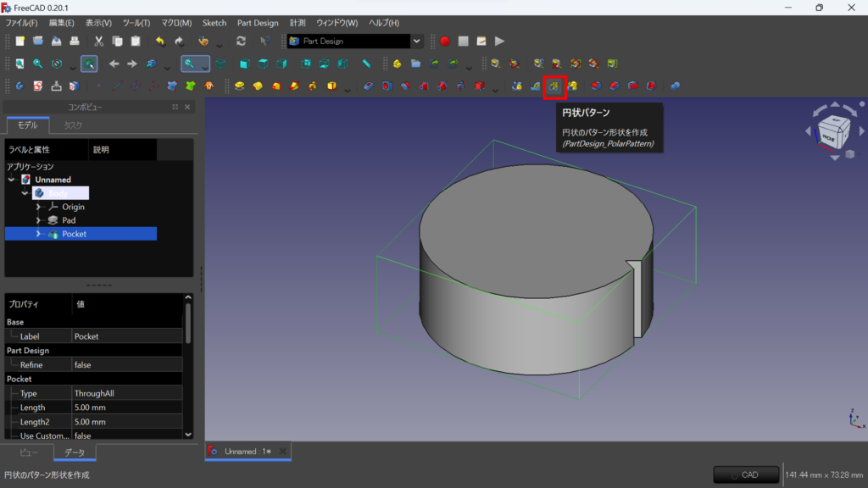The image size is (868, 488).
Task: Click the Refresh/recompute icon
Action: (241, 41)
